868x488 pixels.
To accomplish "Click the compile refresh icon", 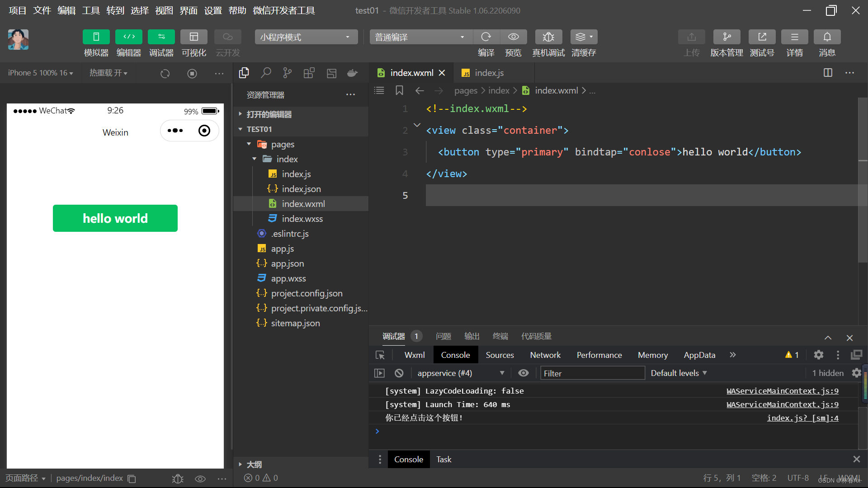I will pos(486,37).
